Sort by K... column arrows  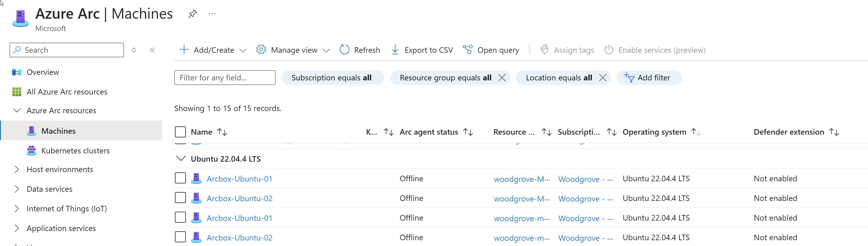coord(388,132)
